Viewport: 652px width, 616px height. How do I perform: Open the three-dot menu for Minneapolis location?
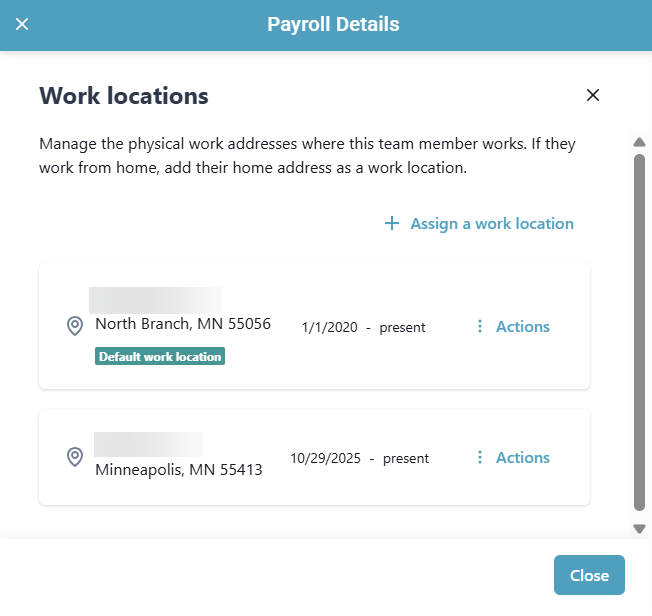(480, 458)
